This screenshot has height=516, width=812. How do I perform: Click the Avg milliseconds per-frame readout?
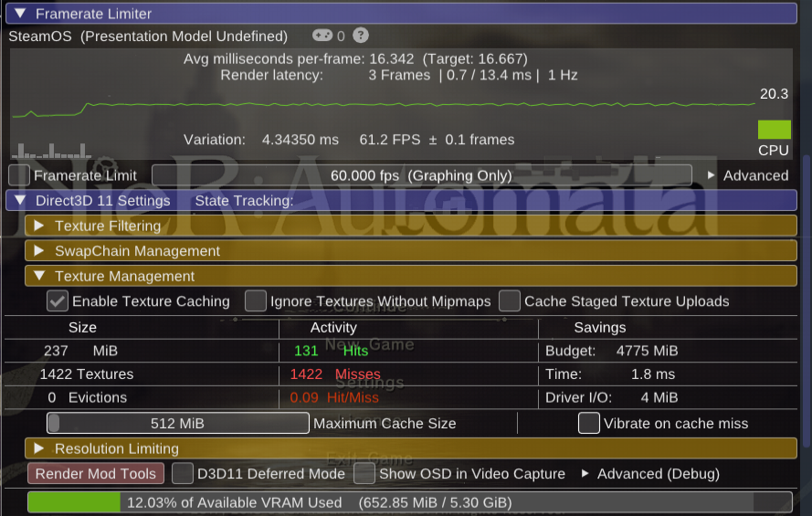pos(355,58)
